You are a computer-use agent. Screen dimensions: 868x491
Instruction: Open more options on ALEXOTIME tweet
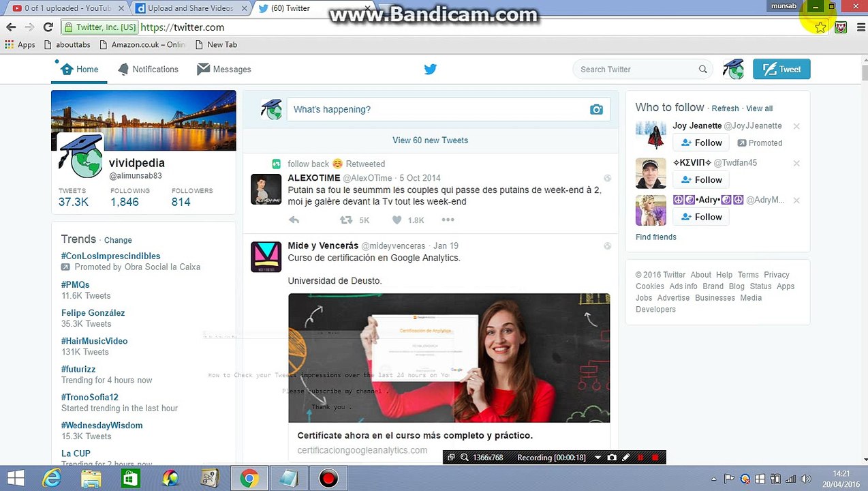point(448,220)
